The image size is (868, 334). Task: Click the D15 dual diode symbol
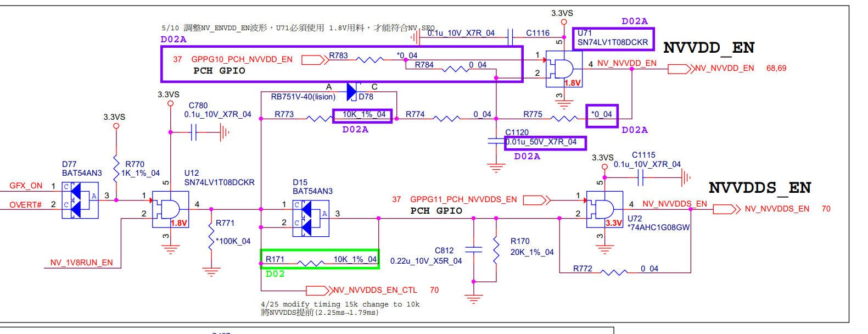pyautogui.click(x=311, y=218)
